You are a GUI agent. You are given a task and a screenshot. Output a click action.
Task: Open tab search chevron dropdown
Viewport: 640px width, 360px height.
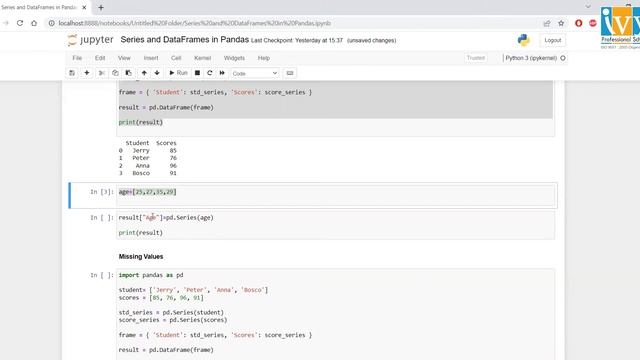(x=588, y=7)
